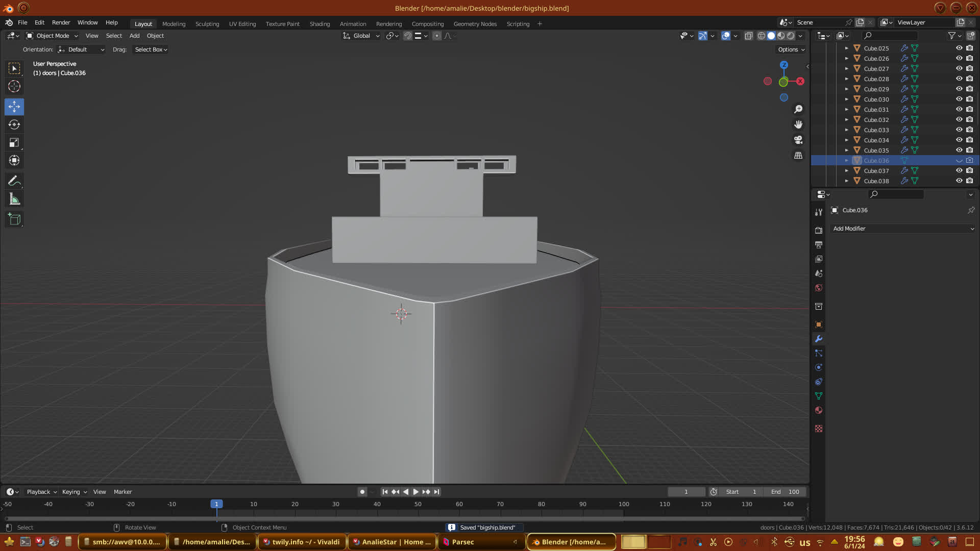Open the Render menu
The image size is (980, 551).
61,22
